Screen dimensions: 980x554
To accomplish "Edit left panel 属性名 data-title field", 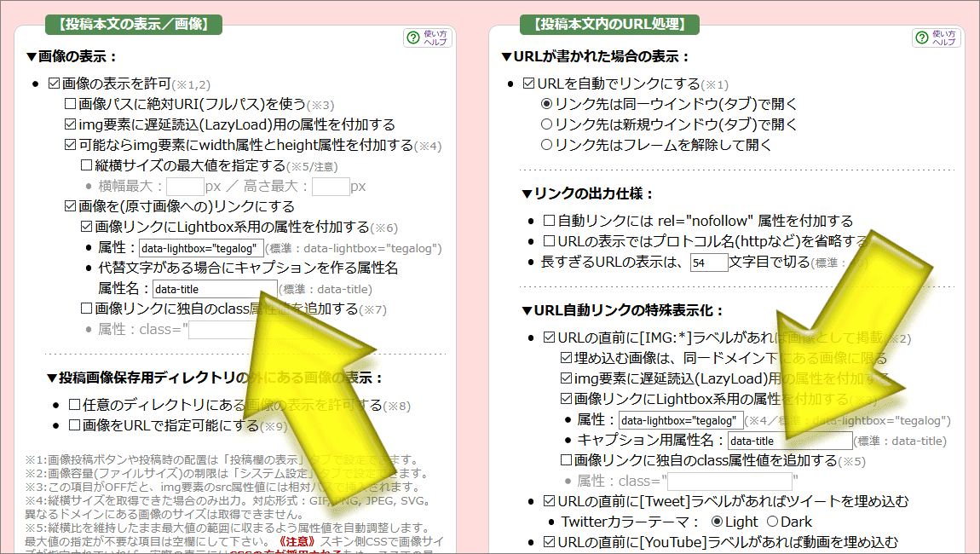I will [215, 289].
